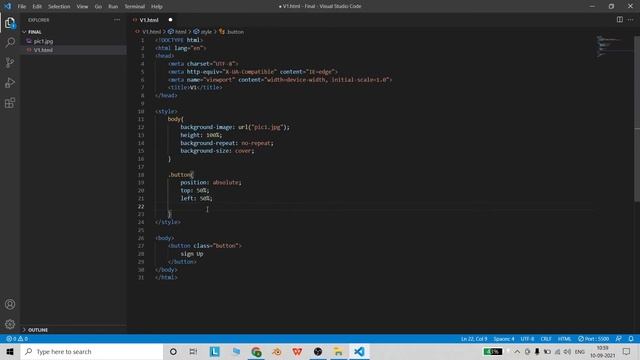Screen dimensions: 640x360
Task: Open the blue L app on taskbar
Action: tap(215, 351)
